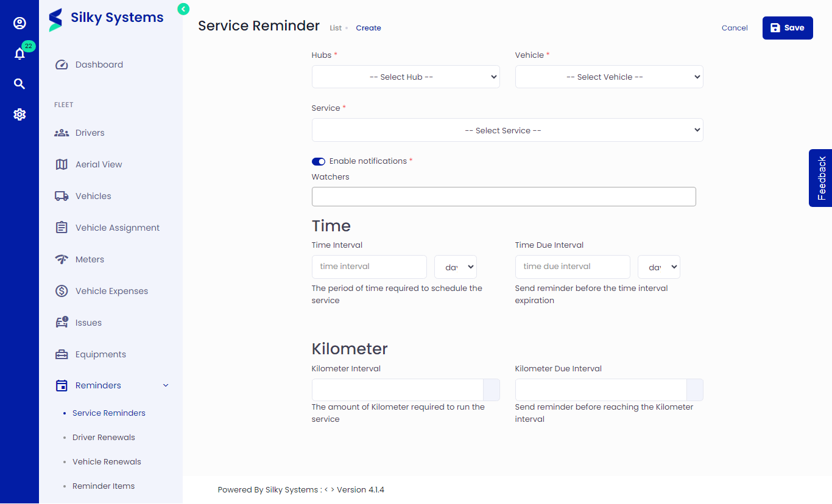Cancel creating the service reminder
The width and height of the screenshot is (832, 504).
734,27
